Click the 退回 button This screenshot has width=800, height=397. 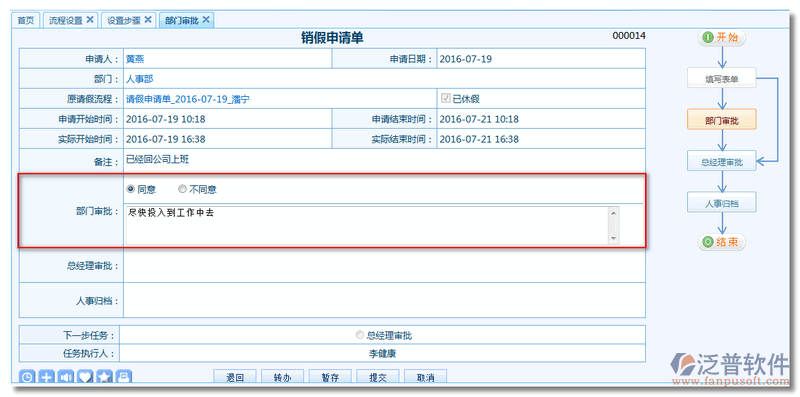coord(235,377)
